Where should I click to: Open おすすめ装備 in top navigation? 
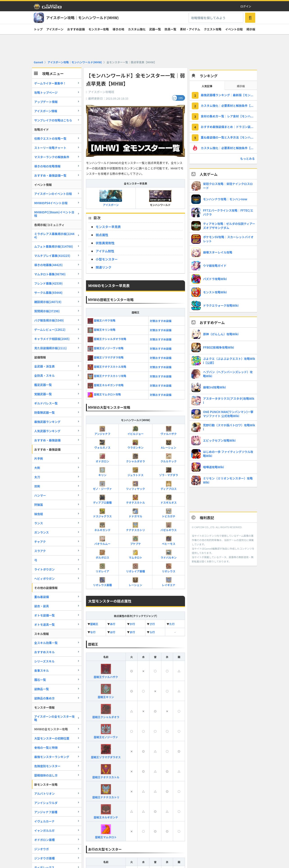[76, 29]
